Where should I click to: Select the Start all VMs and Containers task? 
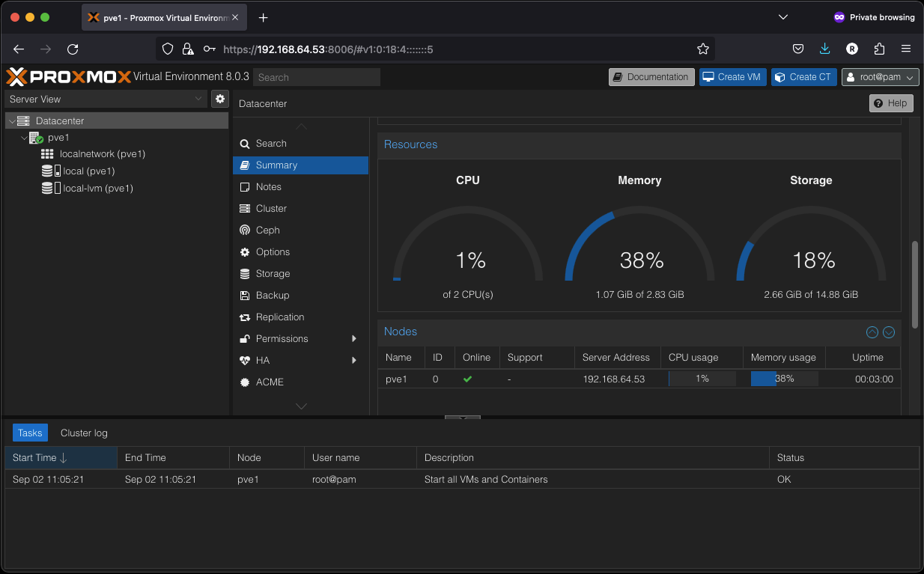462,479
